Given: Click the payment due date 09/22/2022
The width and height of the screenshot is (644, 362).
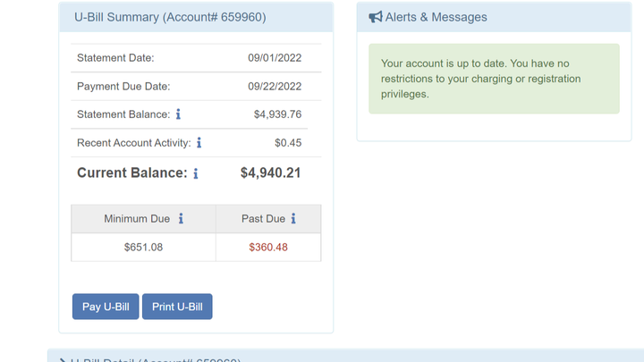Looking at the screenshot, I should 275,87.
